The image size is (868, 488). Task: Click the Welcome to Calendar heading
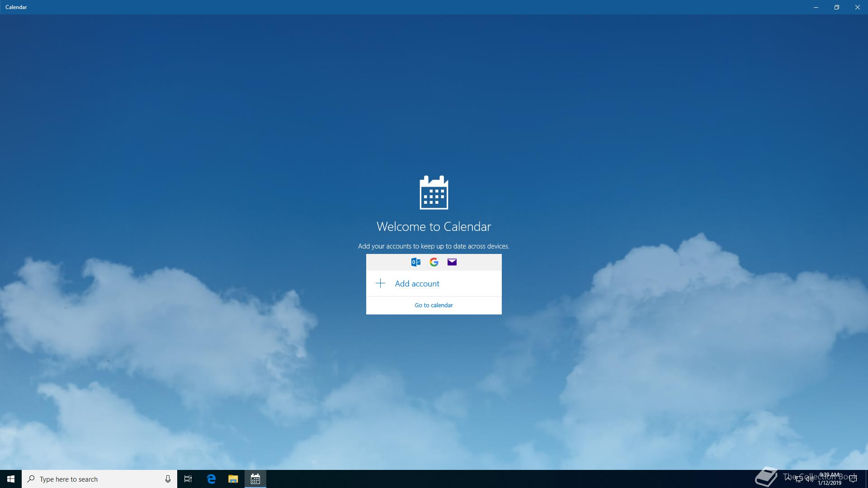(x=434, y=226)
